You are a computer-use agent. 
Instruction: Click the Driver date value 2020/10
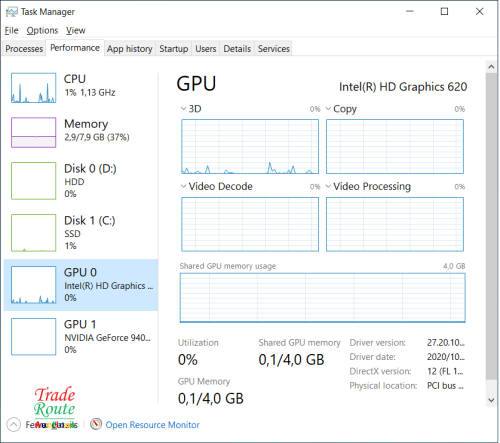tap(446, 357)
